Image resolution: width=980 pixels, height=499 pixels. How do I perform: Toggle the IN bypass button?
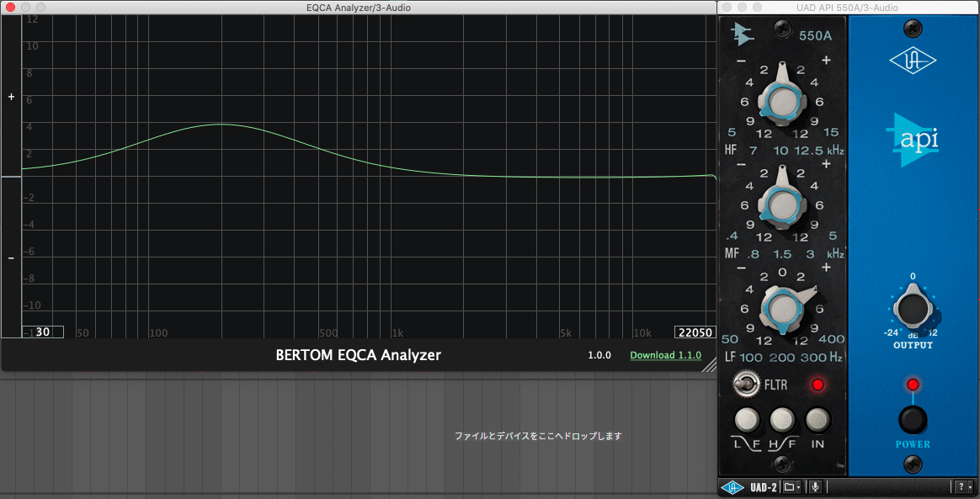[818, 420]
